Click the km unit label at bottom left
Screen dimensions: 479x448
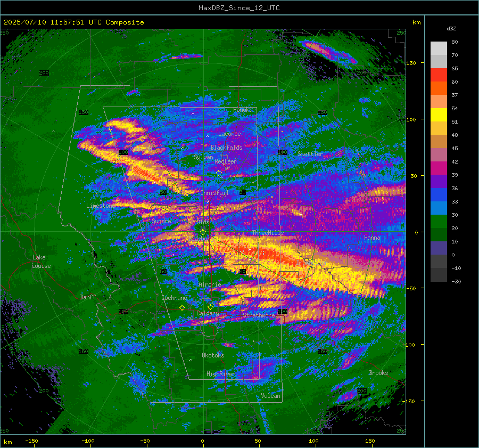tap(7, 442)
